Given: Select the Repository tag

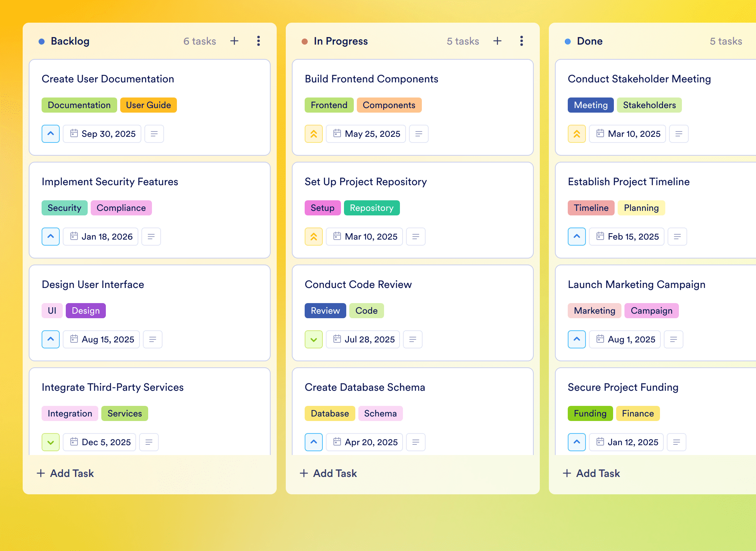Looking at the screenshot, I should pyautogui.click(x=372, y=208).
